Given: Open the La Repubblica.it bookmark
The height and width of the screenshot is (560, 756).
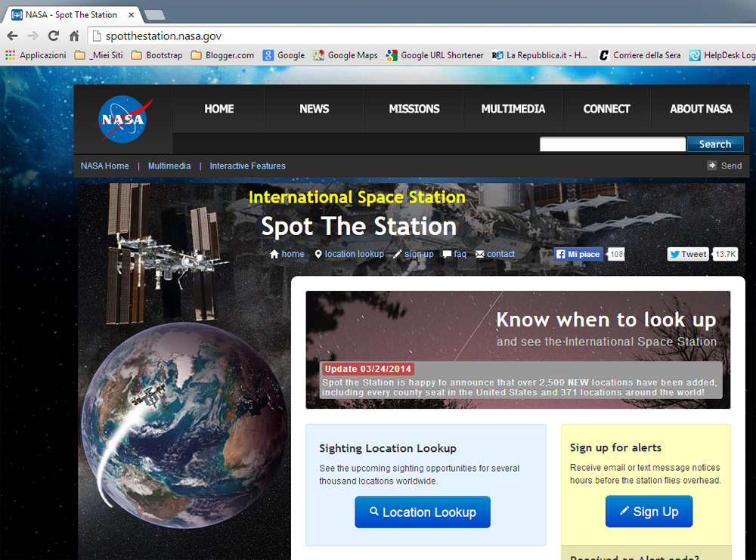Looking at the screenshot, I should coord(540,55).
